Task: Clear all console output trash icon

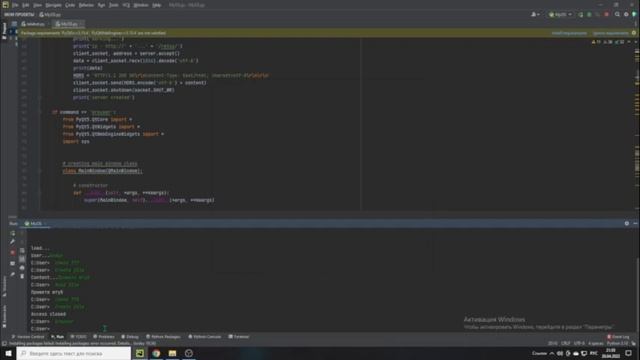Action: pos(22,276)
